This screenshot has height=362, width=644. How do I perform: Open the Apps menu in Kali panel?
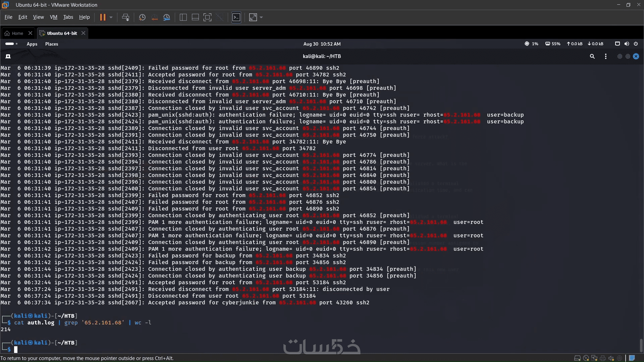click(x=32, y=44)
